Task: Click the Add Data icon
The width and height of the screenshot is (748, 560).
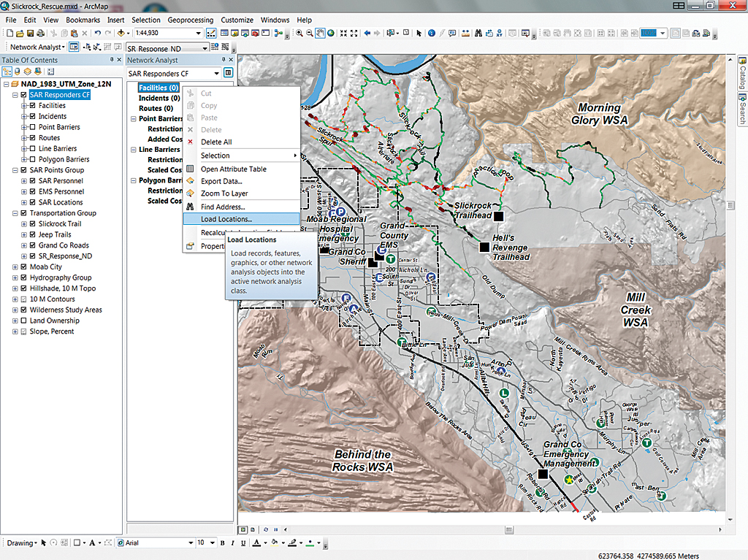Action: 121,34
